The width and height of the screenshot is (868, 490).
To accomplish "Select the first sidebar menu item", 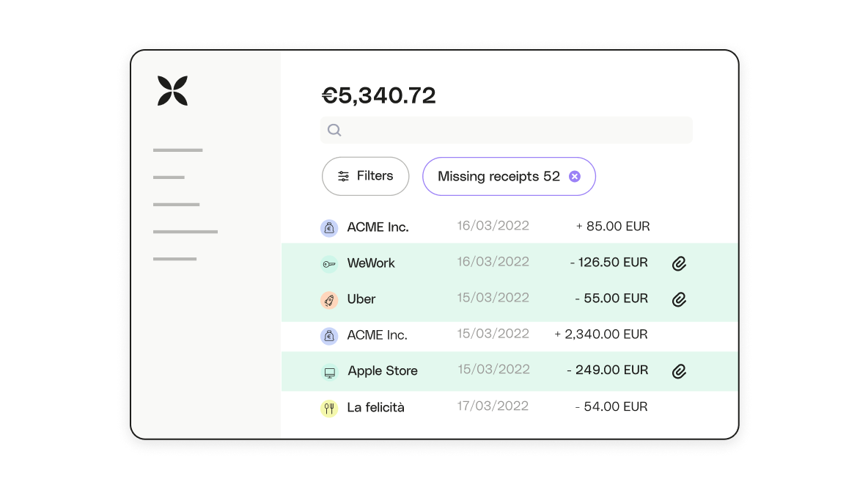I will point(177,150).
